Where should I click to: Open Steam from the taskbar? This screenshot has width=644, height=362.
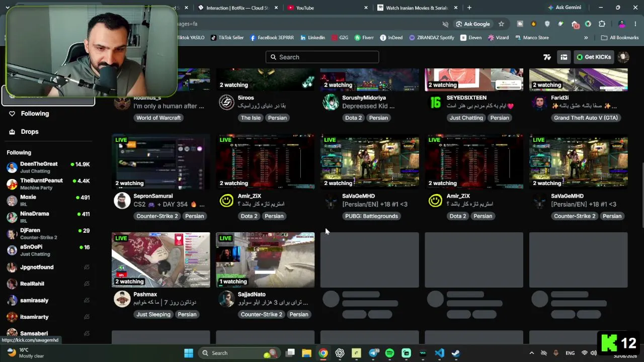(455, 353)
